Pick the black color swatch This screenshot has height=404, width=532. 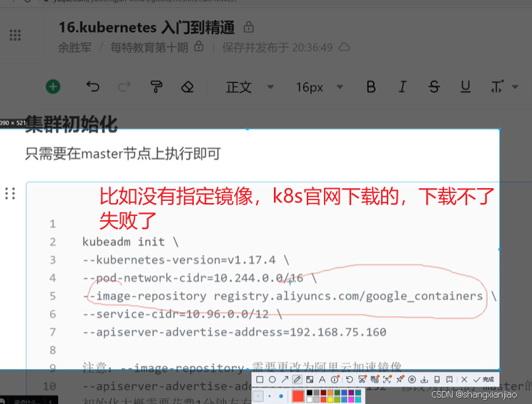(310, 393)
